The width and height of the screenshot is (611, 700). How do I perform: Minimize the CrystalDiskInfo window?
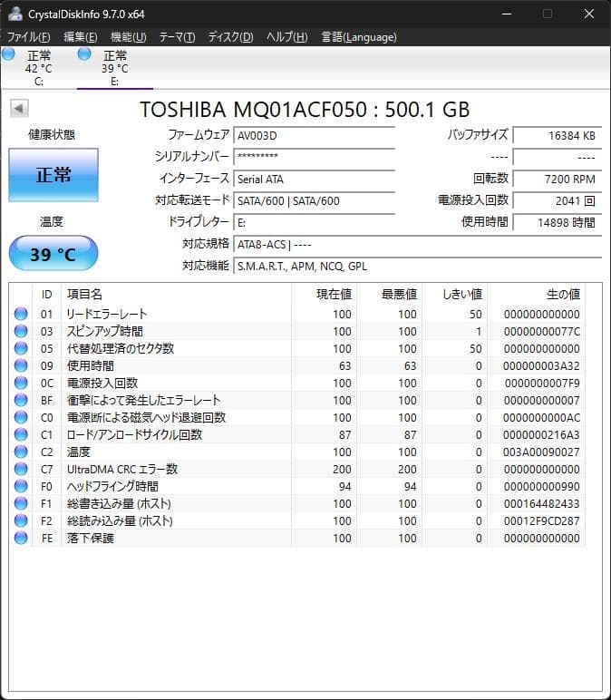pos(507,14)
